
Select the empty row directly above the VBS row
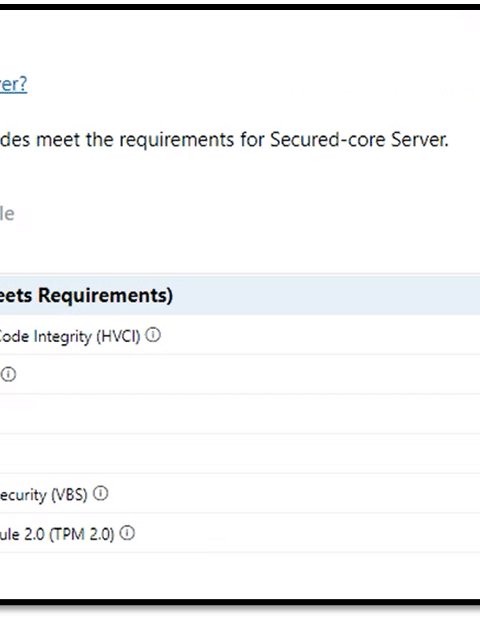coord(240,454)
